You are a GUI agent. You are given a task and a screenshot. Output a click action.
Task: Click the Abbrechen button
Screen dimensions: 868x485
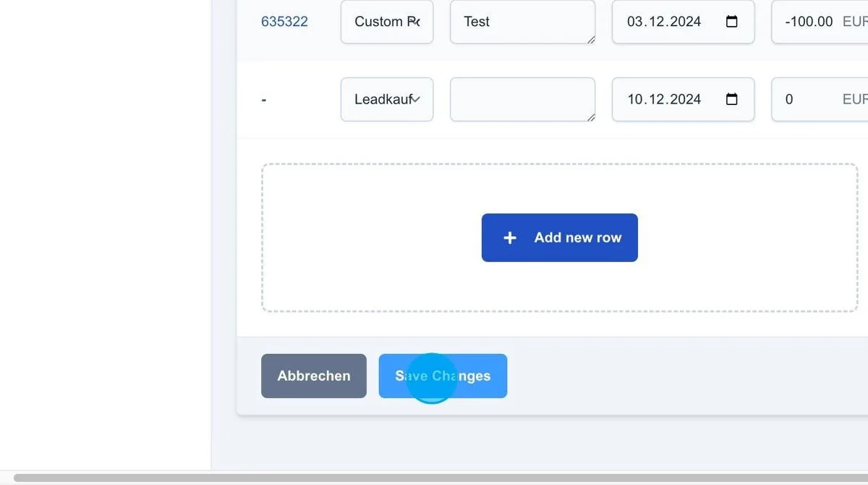pos(314,376)
